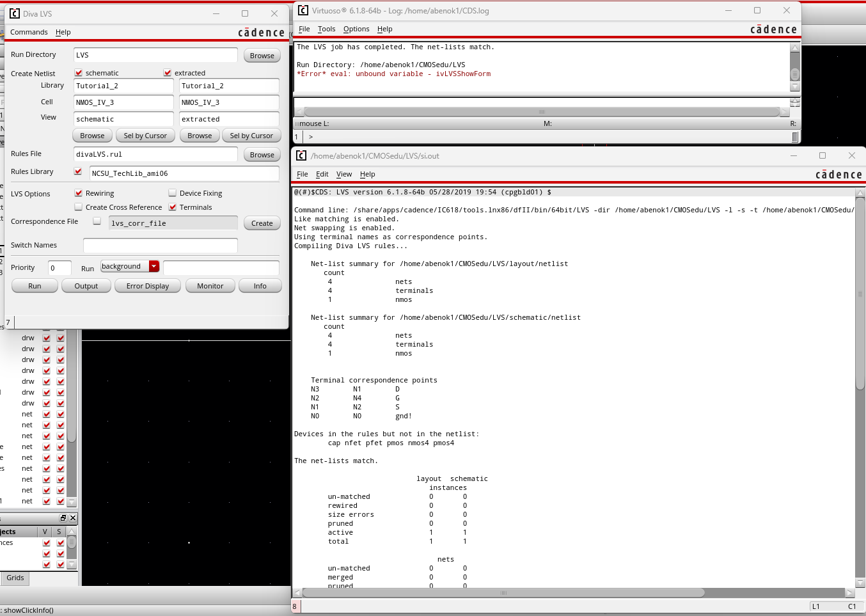
Task: Click Sel by Cursor under extracted column
Action: click(251, 136)
